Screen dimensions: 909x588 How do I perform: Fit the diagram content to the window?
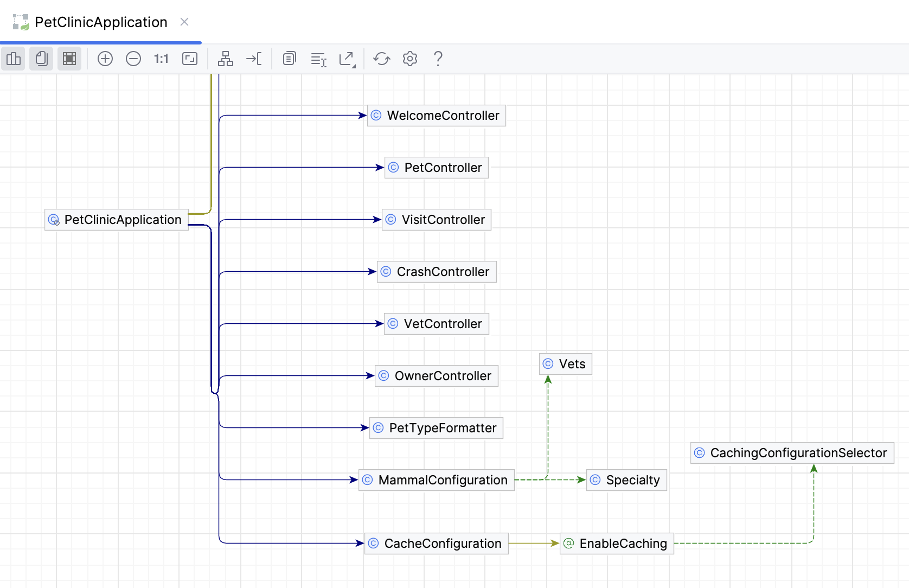click(190, 59)
